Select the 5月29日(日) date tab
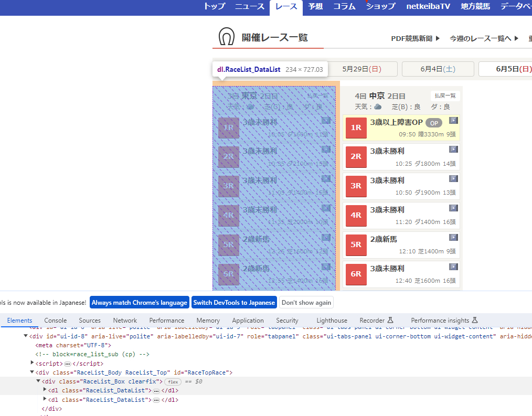Viewport: 532px width, 416px height. coord(362,69)
